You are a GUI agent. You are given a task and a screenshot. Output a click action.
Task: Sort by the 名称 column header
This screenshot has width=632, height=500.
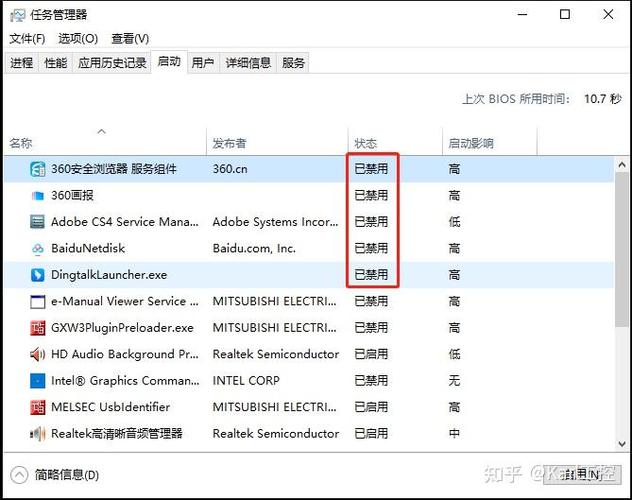coord(105,143)
